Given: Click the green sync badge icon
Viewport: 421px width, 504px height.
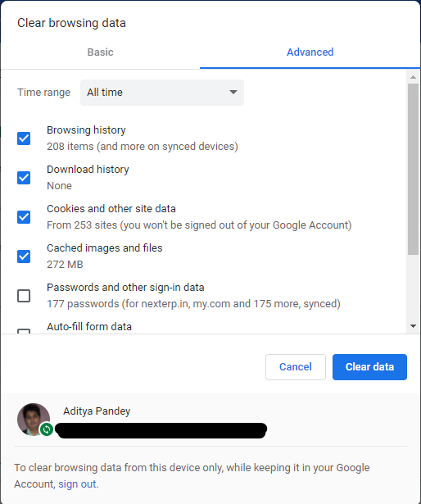Looking at the screenshot, I should (47, 429).
